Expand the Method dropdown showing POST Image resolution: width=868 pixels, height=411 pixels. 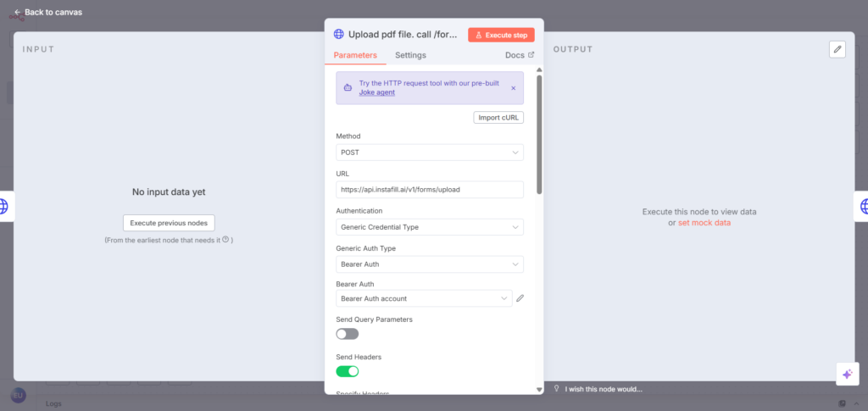point(429,152)
